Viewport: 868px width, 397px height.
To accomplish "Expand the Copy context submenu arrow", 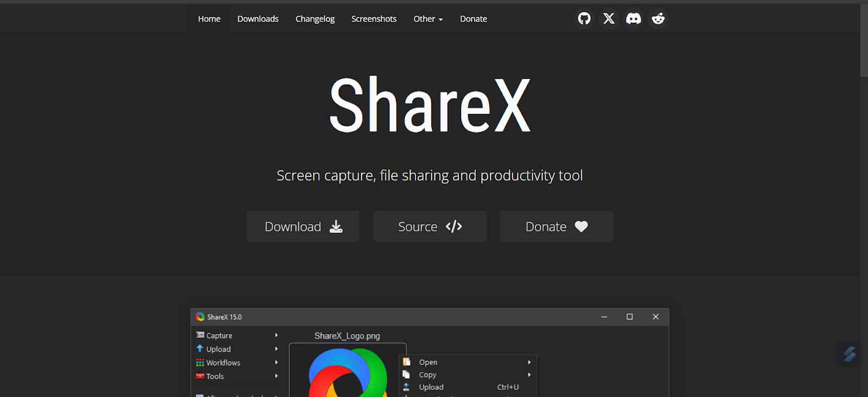I will pyautogui.click(x=529, y=374).
